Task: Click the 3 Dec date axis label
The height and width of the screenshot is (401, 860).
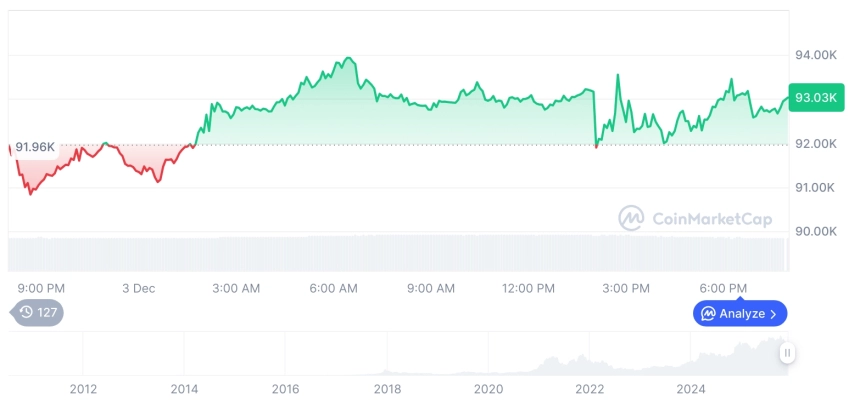Action: 139,288
